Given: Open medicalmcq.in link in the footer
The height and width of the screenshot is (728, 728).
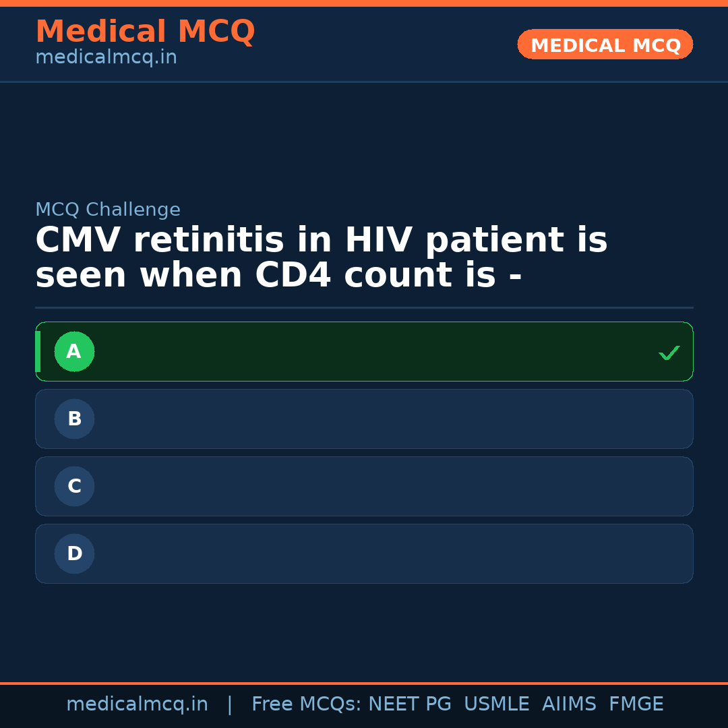Looking at the screenshot, I should point(137,704).
